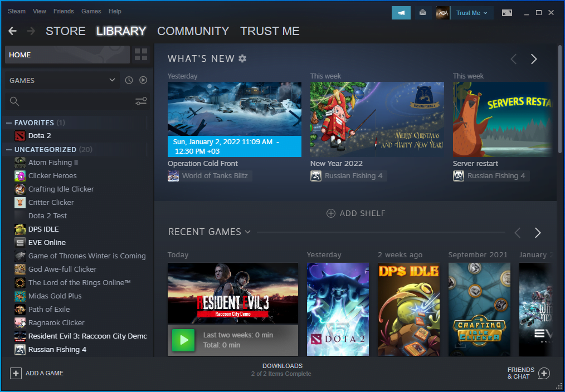Open the Trust Me account dropdown
This screenshot has height=392, width=565.
coord(471,13)
